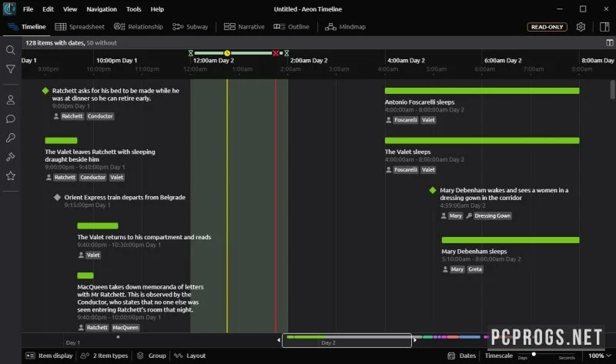
Task: Click green diamond beside Mary Debenham wakes
Action: (x=433, y=190)
